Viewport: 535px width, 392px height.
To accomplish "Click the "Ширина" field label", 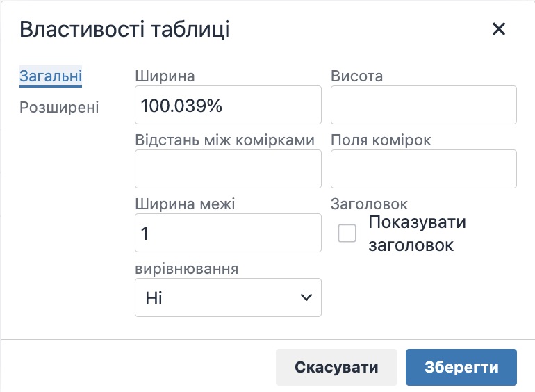I will [165, 76].
